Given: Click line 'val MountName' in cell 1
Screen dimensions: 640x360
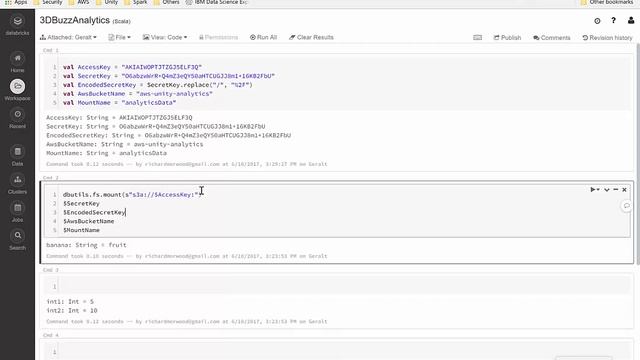Looking at the screenshot, I should (x=119, y=102).
